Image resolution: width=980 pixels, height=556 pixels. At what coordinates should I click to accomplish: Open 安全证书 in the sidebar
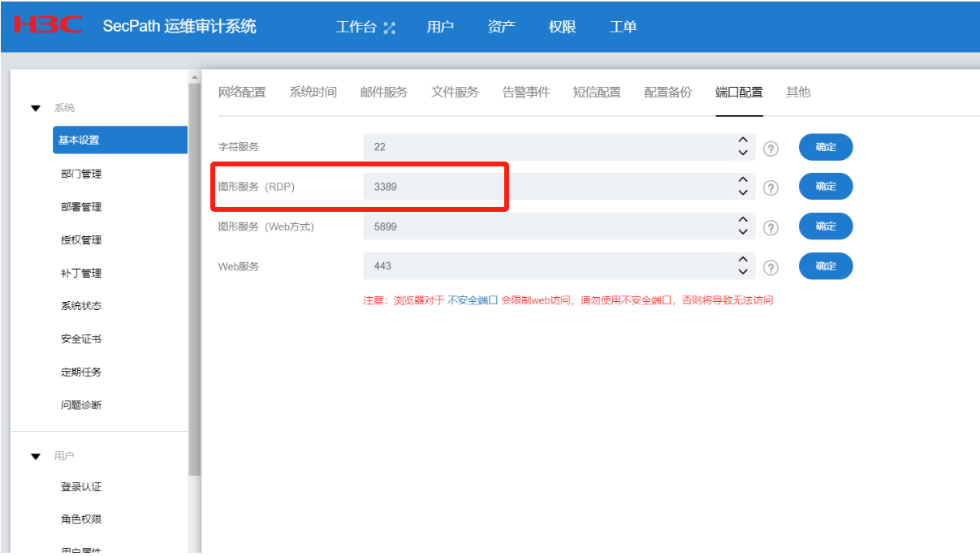pyautogui.click(x=81, y=339)
